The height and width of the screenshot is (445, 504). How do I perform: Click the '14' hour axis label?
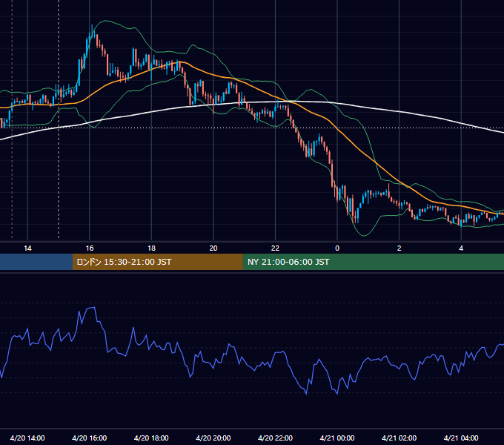(27, 248)
